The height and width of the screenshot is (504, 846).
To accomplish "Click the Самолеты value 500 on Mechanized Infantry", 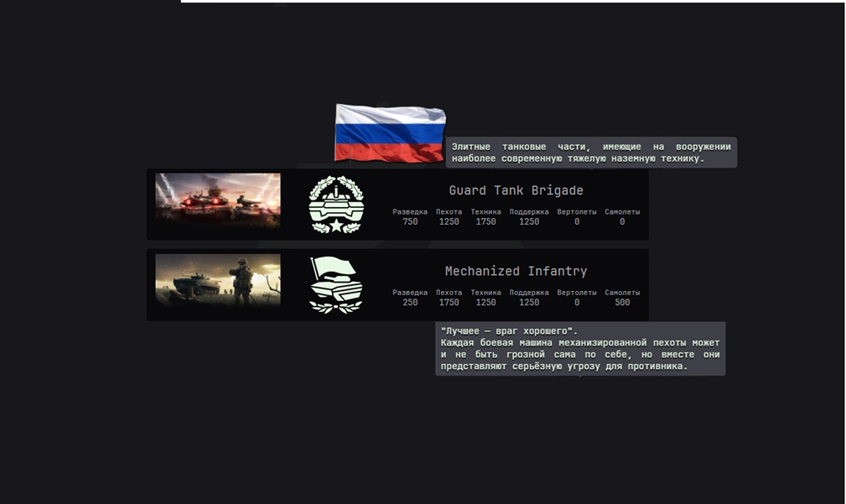I will click(x=621, y=302).
